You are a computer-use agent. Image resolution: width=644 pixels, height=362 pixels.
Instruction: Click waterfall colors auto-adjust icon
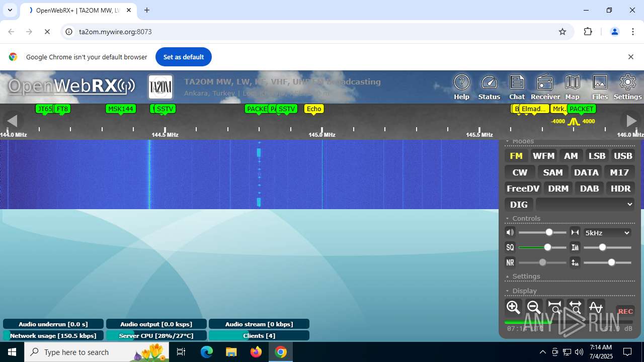coord(575,247)
